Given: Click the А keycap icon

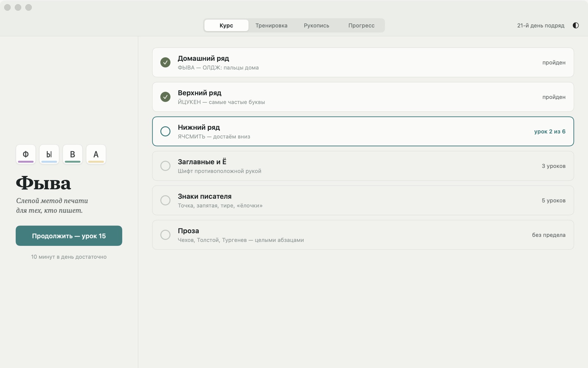Looking at the screenshot, I should point(96,154).
